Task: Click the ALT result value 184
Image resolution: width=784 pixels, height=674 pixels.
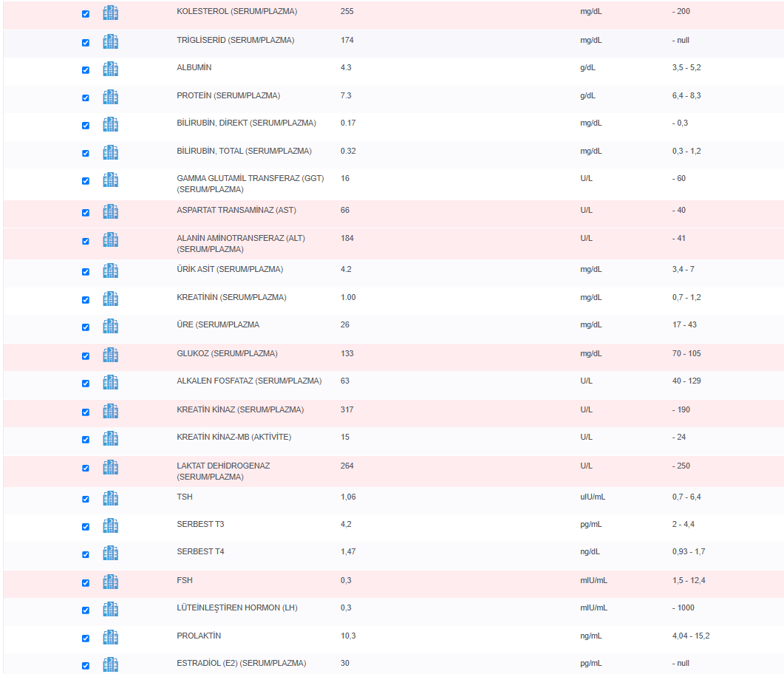Action: 347,238
